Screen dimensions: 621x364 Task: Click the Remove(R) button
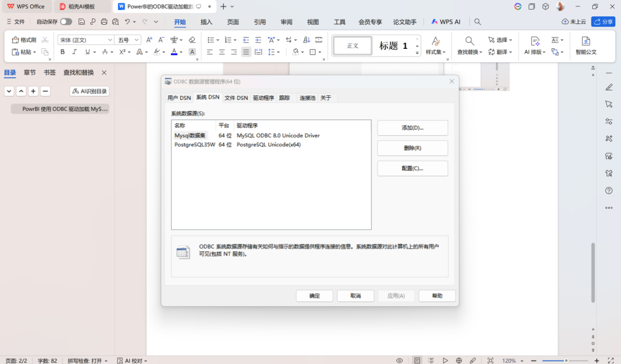[412, 148]
